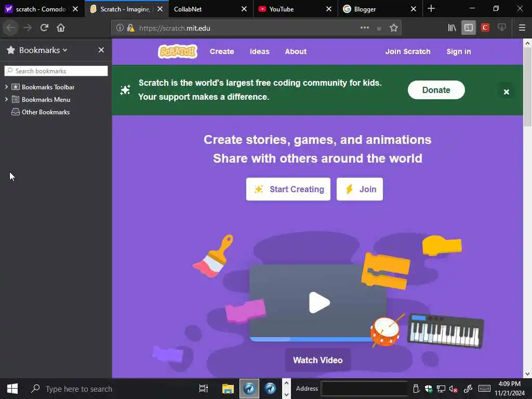This screenshot has height=399, width=532.
Task: Close the Blogger tab
Action: (x=413, y=9)
